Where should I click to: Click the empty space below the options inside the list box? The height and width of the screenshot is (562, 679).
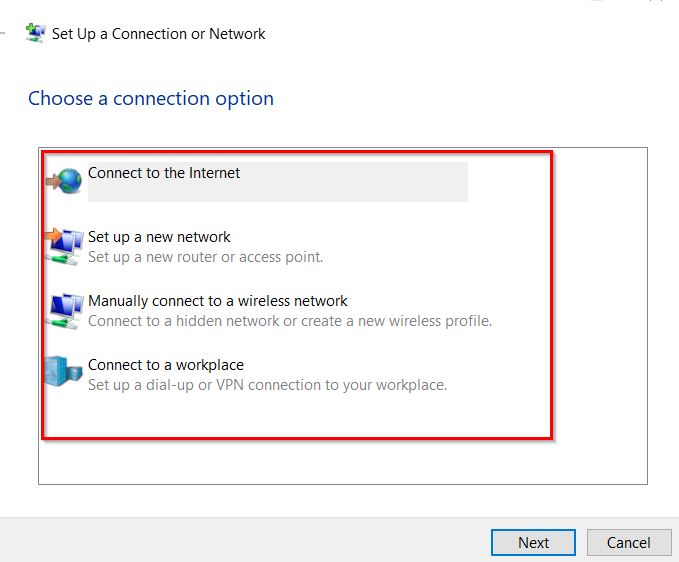(342, 462)
